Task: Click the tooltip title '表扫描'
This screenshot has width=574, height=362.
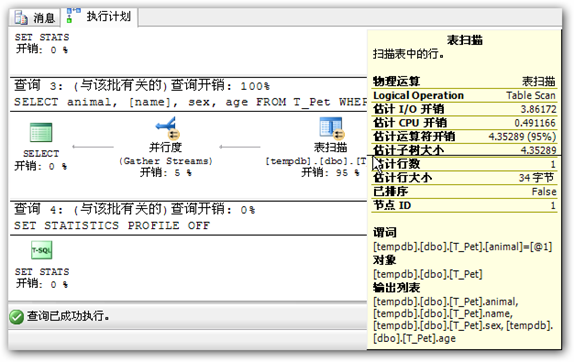Action: click(x=465, y=40)
